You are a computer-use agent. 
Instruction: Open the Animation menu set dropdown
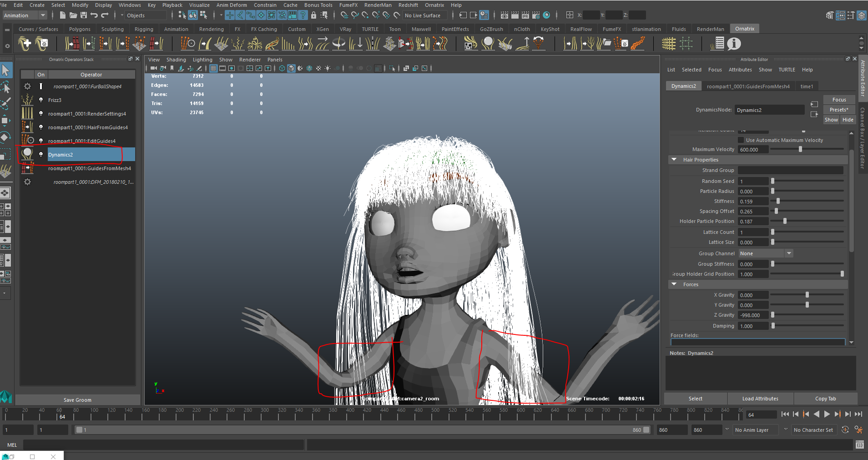[25, 15]
